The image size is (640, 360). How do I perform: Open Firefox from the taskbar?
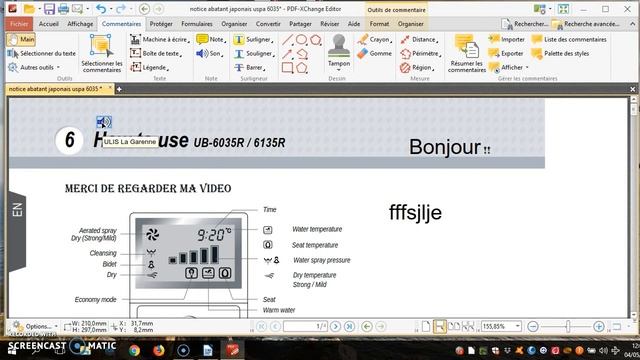[x=159, y=350]
